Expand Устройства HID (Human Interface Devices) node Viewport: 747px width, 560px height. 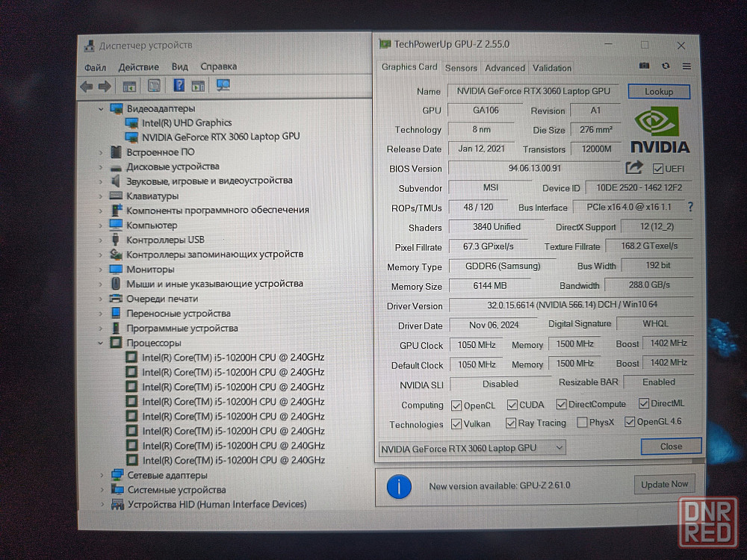point(102,504)
